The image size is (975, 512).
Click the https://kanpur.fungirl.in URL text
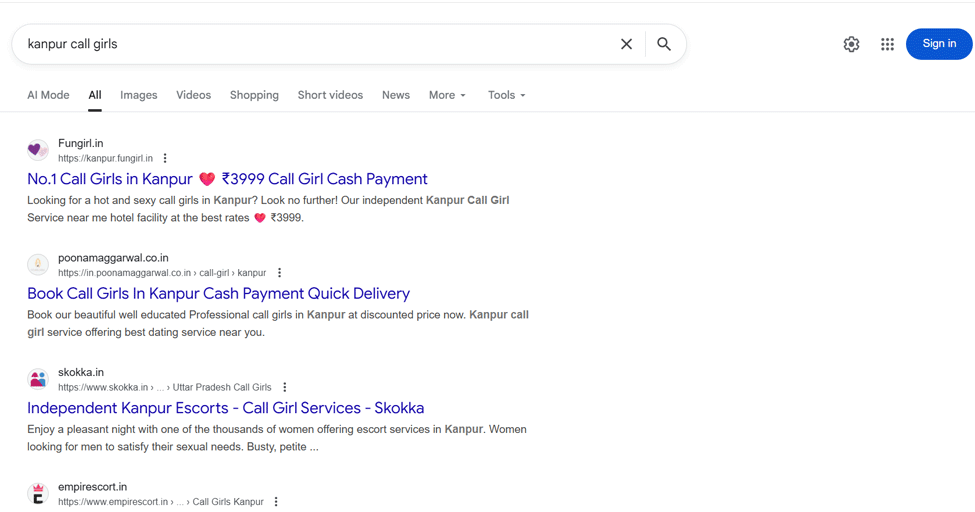pyautogui.click(x=105, y=158)
